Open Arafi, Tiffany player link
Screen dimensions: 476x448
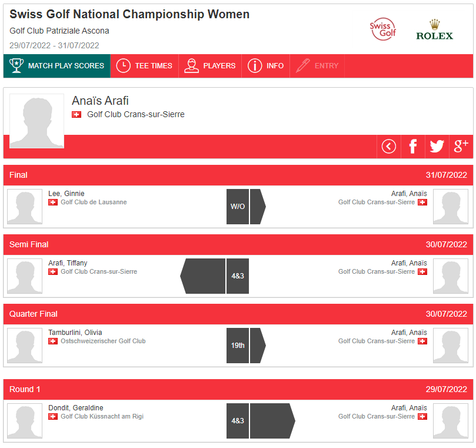68,263
